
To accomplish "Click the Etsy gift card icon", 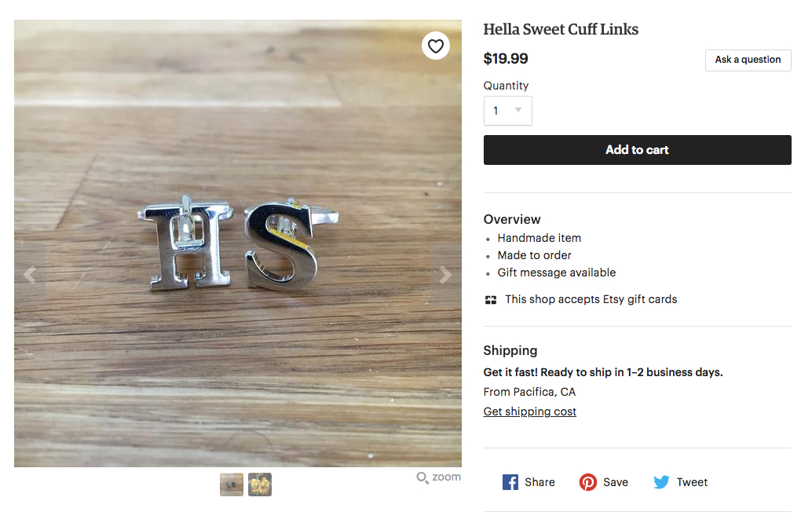I will tap(491, 300).
